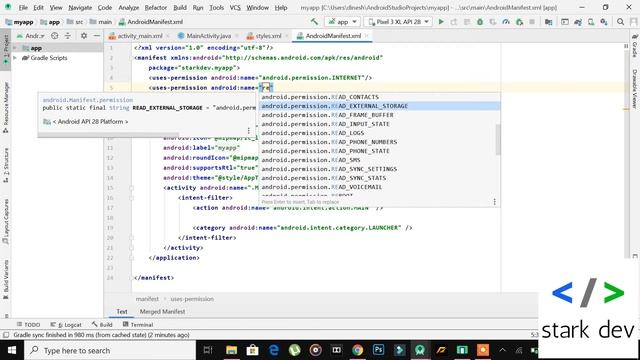Click the Make Project hammer icon

(314, 22)
